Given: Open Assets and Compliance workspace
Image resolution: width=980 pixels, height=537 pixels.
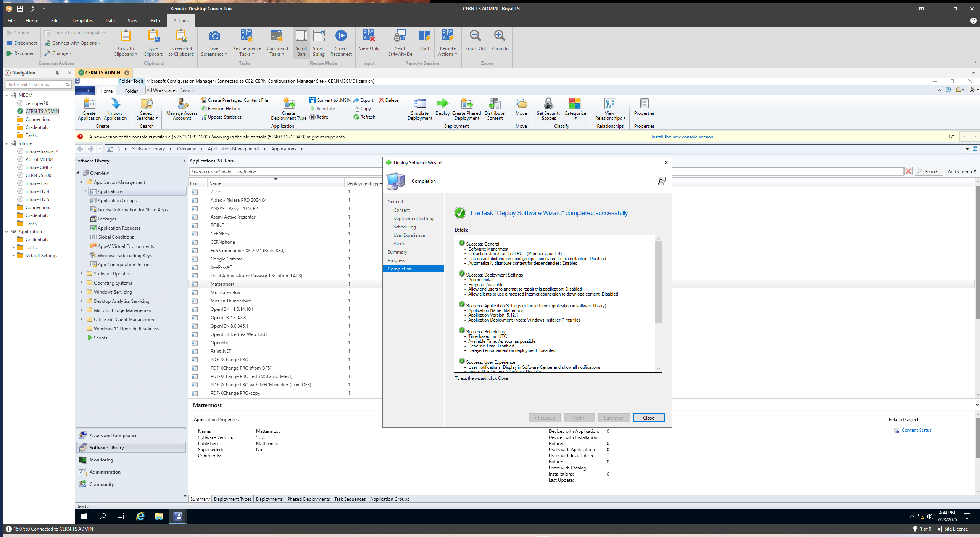Looking at the screenshot, I should click(x=131, y=436).
